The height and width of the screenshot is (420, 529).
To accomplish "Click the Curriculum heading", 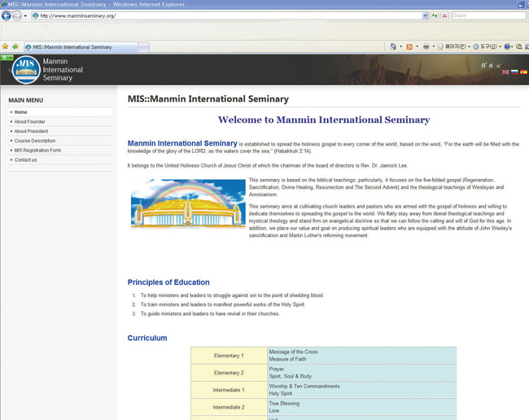I will tap(147, 338).
